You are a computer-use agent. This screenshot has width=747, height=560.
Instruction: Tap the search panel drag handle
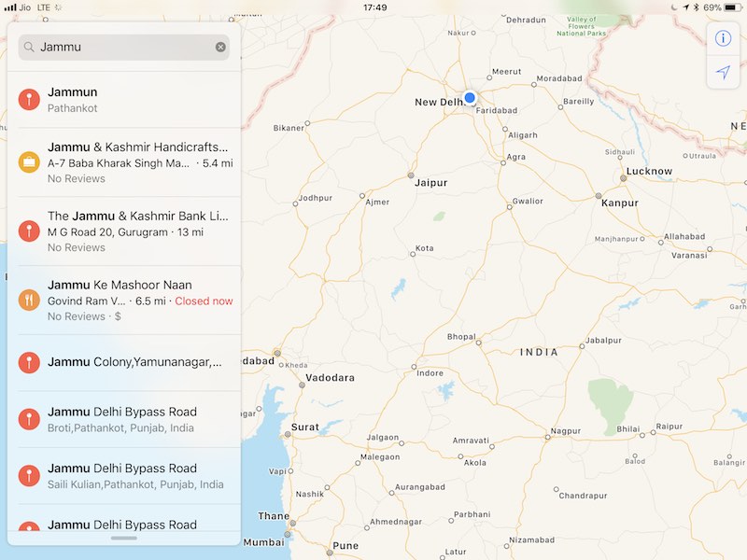[123, 539]
